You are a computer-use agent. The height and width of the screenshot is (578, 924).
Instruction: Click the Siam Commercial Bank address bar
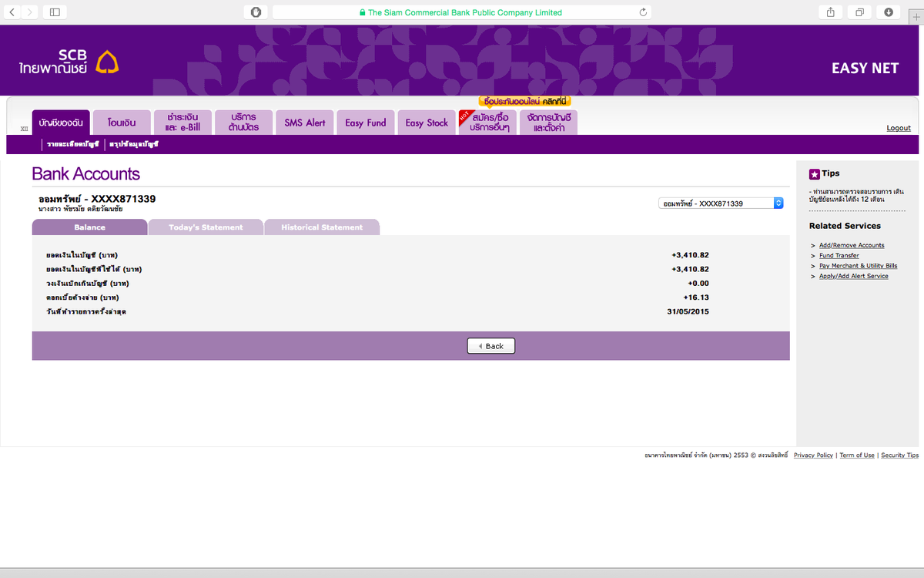point(461,12)
